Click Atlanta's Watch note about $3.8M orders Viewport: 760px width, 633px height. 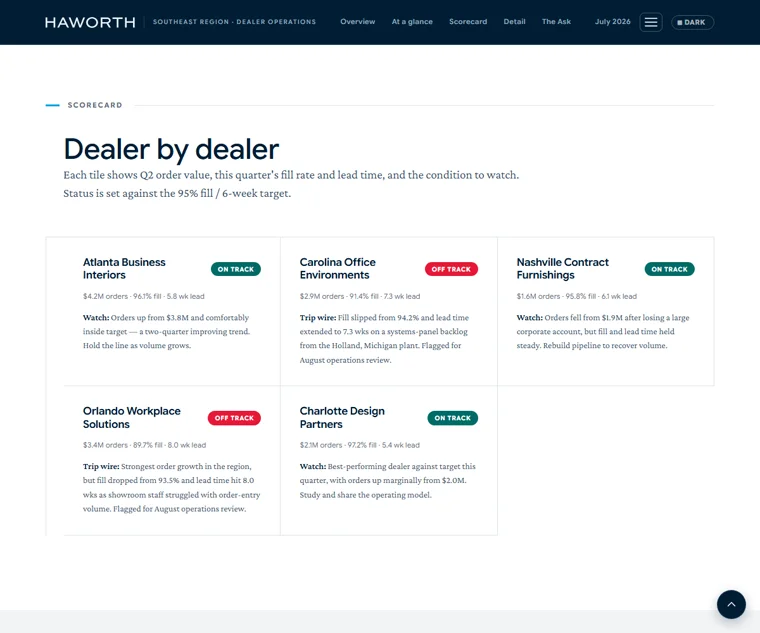(167, 332)
